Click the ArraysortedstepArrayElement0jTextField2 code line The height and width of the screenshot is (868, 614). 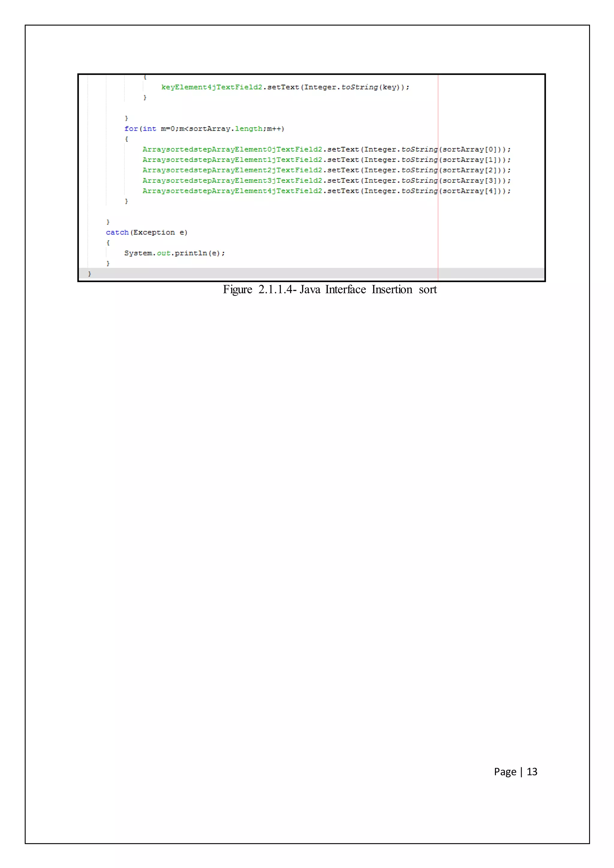(x=326, y=150)
